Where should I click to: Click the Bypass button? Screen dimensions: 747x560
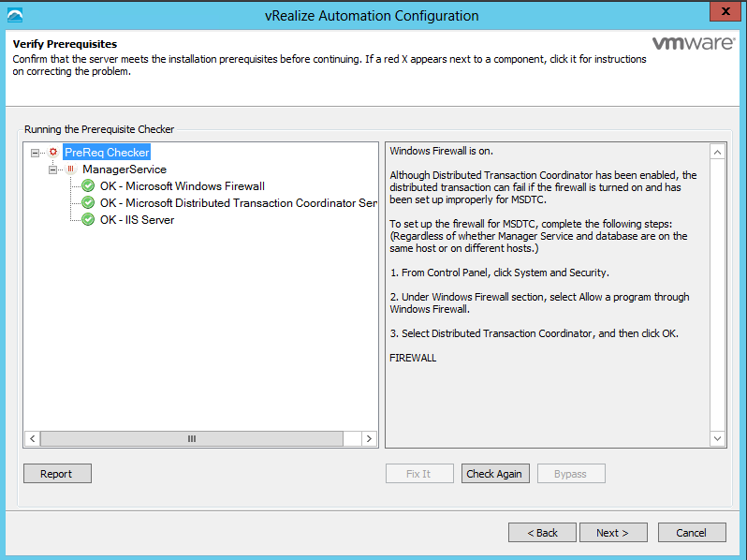571,473
